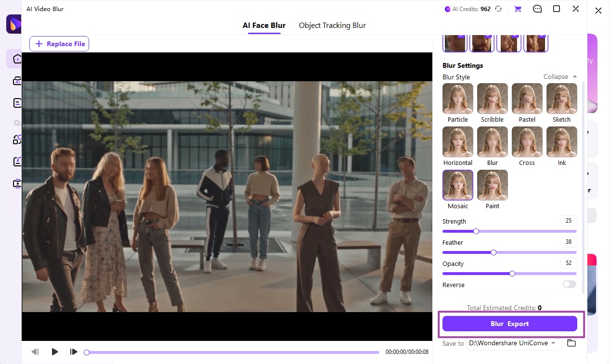Viewport: 610px width, 364px height.
Task: Open the feedback chat bubble icon
Action: click(x=537, y=9)
